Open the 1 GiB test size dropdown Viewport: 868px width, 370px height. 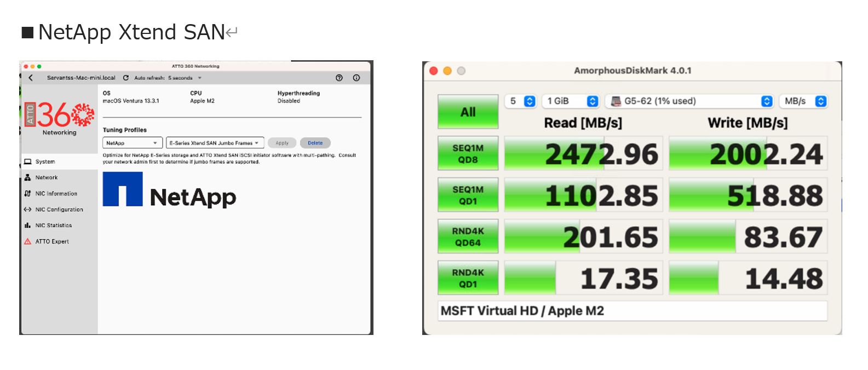[571, 101]
